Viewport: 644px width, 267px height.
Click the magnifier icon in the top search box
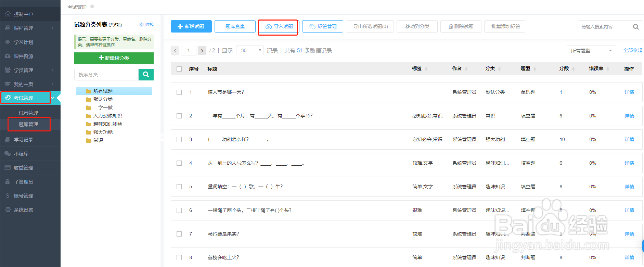pyautogui.click(x=636, y=27)
